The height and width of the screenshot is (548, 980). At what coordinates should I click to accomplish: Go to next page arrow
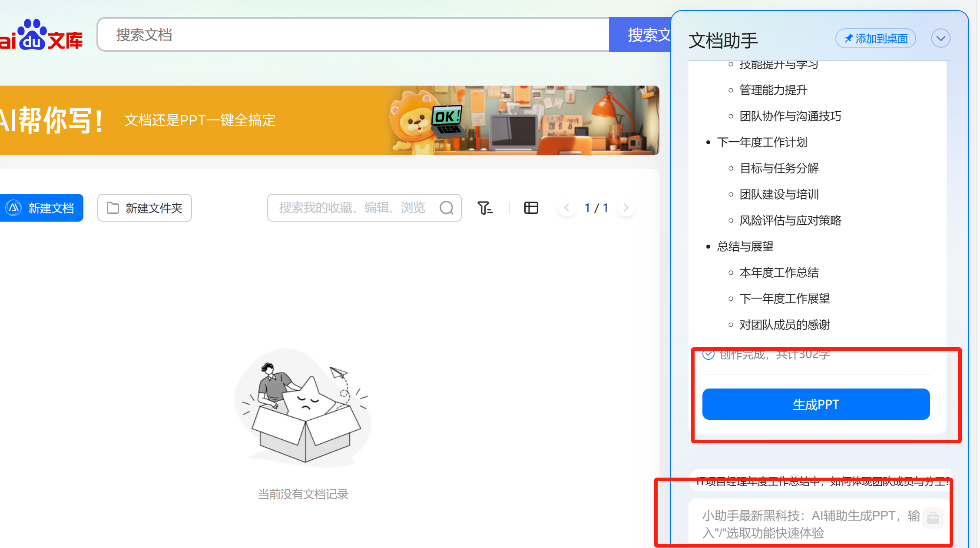pyautogui.click(x=626, y=208)
